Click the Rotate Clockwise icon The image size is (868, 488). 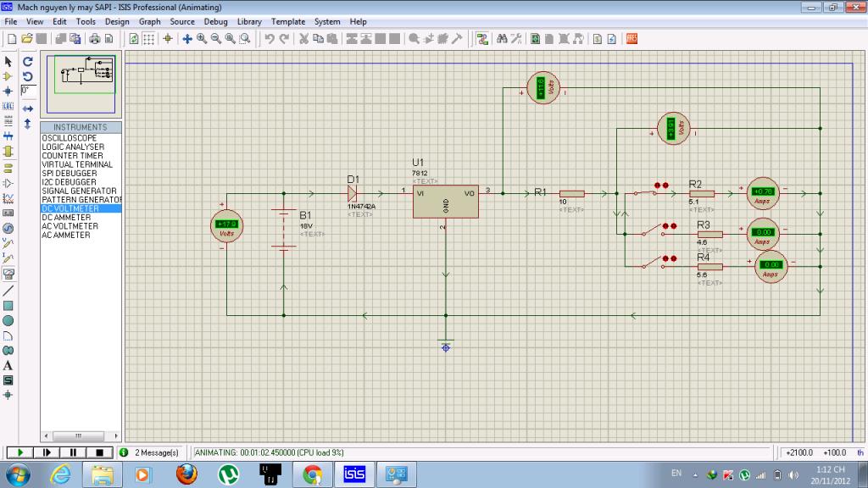point(27,62)
